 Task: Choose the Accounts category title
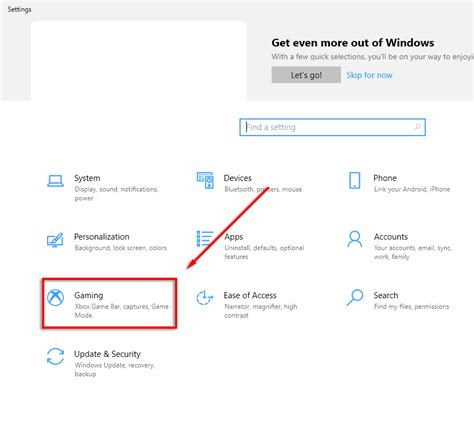(x=391, y=237)
